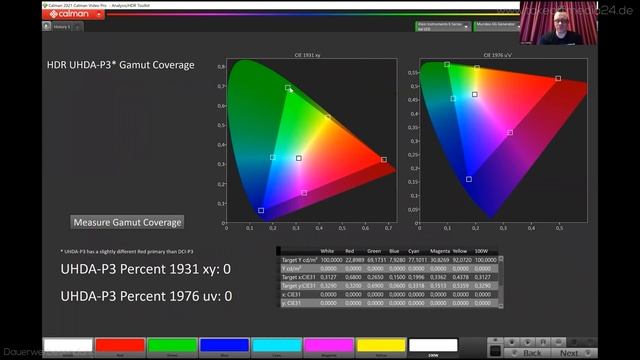Click the 'R' read icon in toolbar

pyautogui.click(x=542, y=342)
